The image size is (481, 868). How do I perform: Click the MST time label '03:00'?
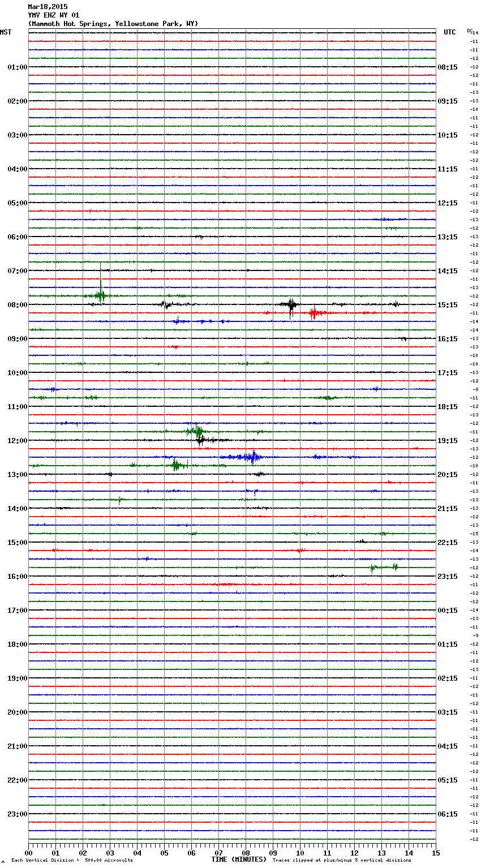tap(18, 135)
